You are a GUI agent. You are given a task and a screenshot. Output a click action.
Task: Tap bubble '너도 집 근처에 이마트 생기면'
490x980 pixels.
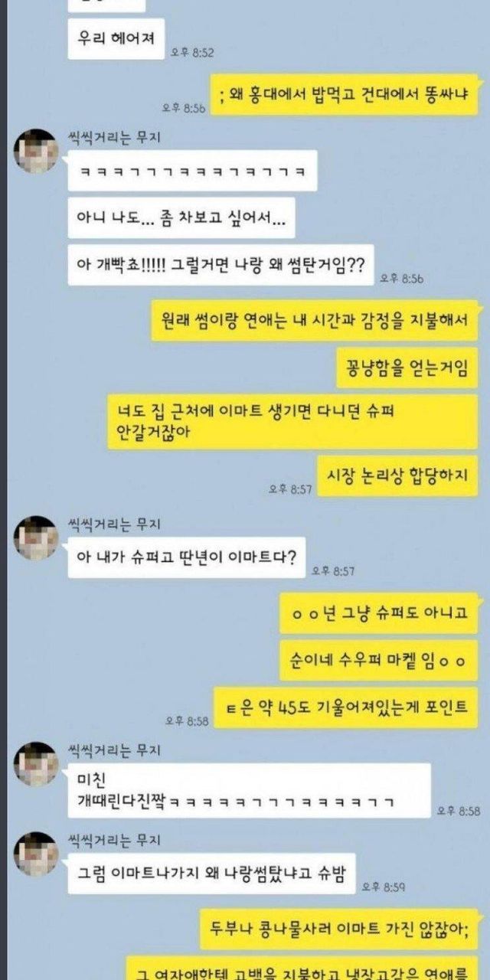(292, 422)
